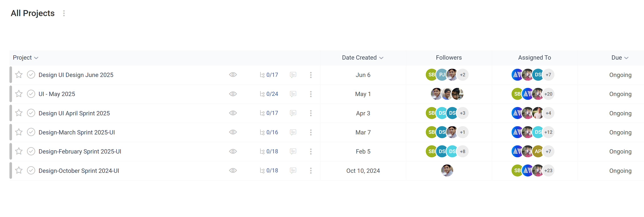Click the single follower photo on October 2024 row
The height and width of the screenshot is (217, 644).
447,170
